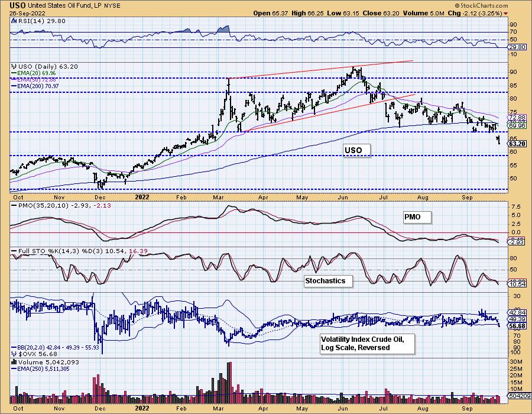Viewport: 532px width, 414px height.
Task: Click the Low 63.15 value
Action: (343, 13)
